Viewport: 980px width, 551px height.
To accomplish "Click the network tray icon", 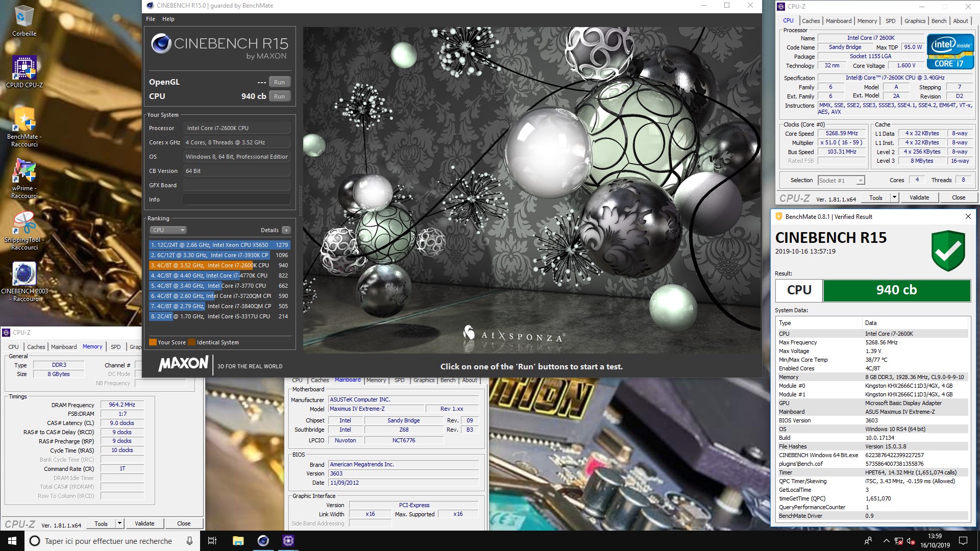I will pyautogui.click(x=898, y=541).
